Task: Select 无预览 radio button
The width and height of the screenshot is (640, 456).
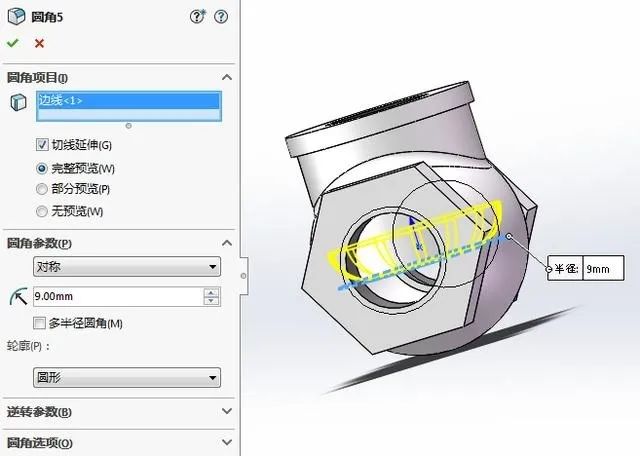Action: click(42, 211)
